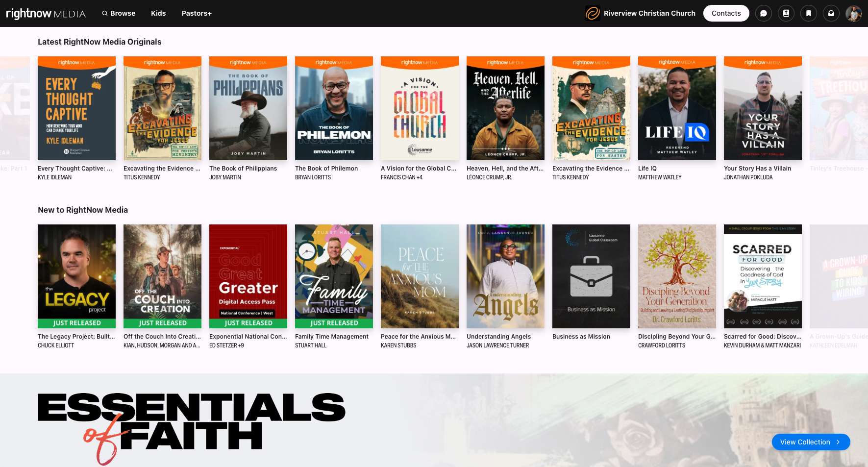Open Scarred for Good cover
Image resolution: width=868 pixels, height=467 pixels.
coord(763,276)
